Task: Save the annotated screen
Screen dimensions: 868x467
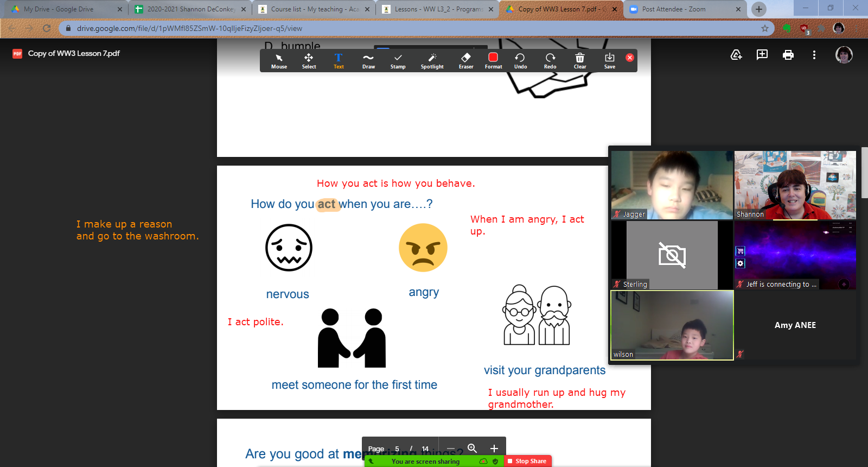Action: pyautogui.click(x=610, y=61)
